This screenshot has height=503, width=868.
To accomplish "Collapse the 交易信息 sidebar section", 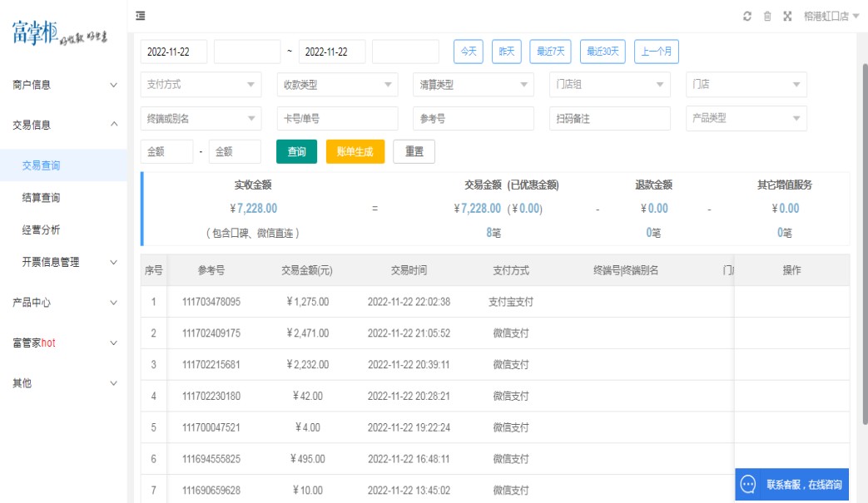I will pyautogui.click(x=63, y=125).
